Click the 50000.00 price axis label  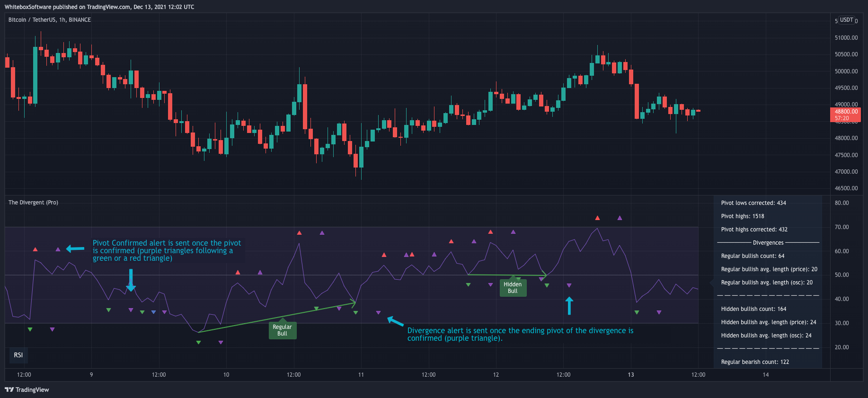(846, 71)
